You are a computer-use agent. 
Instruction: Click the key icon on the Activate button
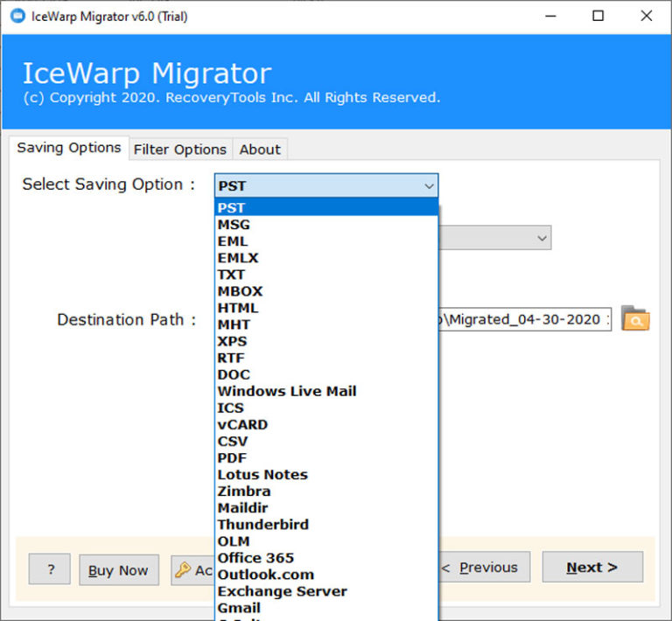click(183, 569)
